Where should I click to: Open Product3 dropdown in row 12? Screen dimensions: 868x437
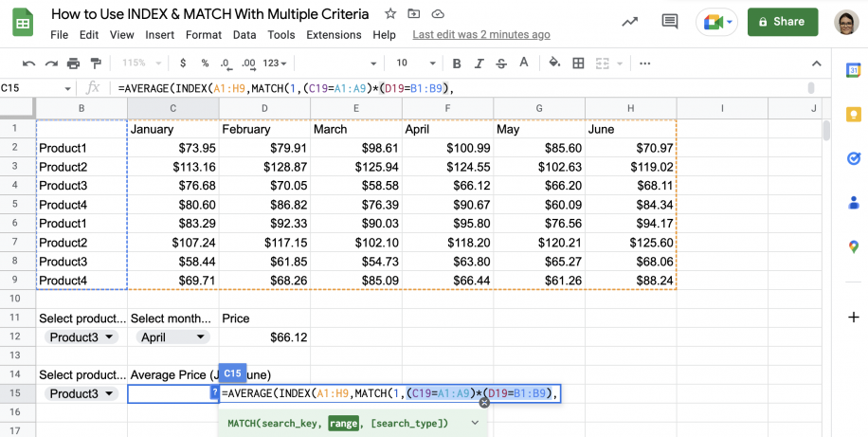tap(81, 337)
